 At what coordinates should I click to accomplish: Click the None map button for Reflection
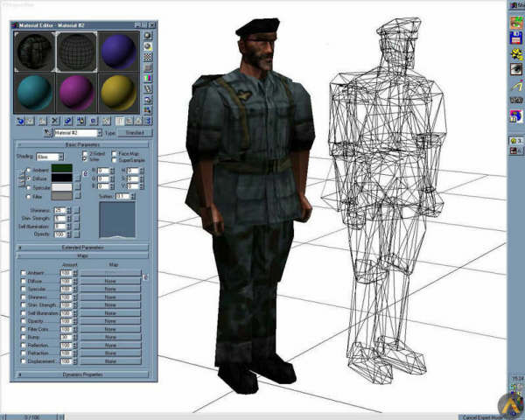click(x=110, y=345)
